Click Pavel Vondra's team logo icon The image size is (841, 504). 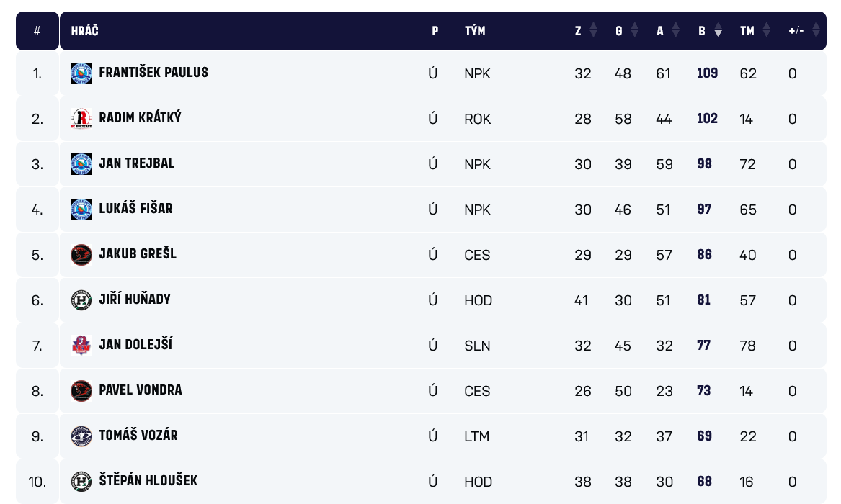[x=81, y=391]
